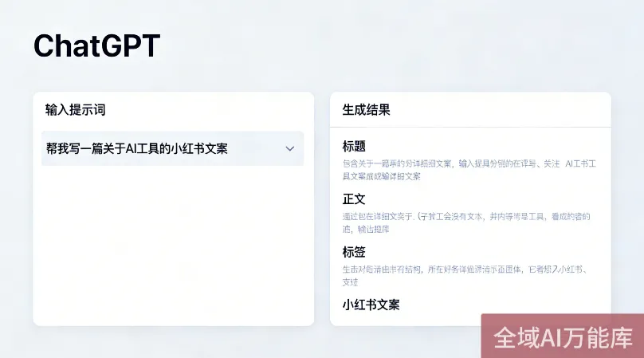Click the 输入提示词 heading
Viewport: 644px width, 358px height.
(76, 110)
